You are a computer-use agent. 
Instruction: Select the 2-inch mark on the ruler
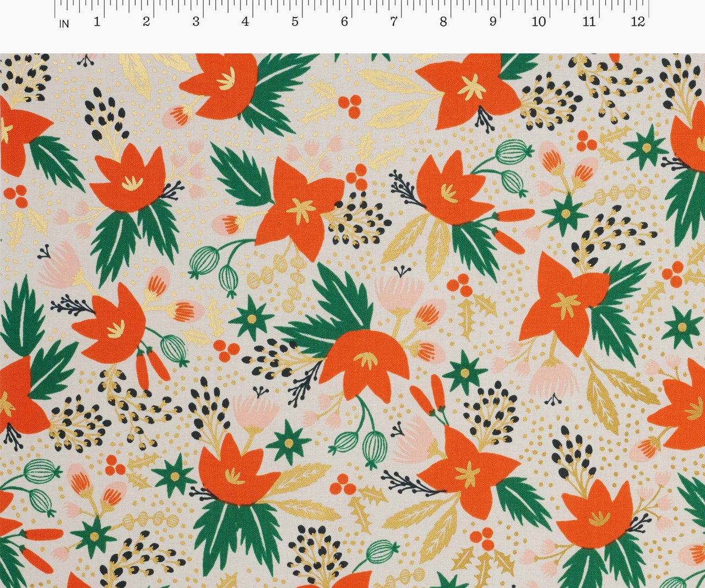(146, 22)
